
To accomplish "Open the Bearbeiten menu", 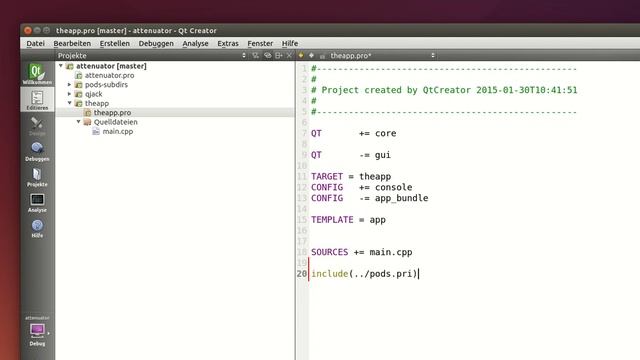I will click(72, 43).
